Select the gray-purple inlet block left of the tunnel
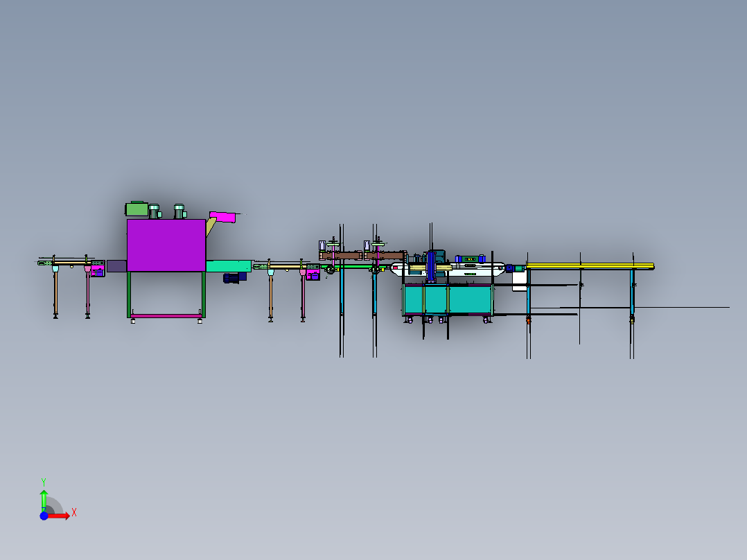This screenshot has width=747, height=560. pyautogui.click(x=116, y=266)
